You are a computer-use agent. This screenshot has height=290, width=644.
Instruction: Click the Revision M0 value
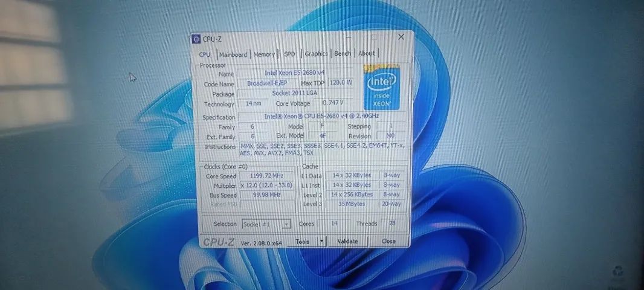[391, 135]
